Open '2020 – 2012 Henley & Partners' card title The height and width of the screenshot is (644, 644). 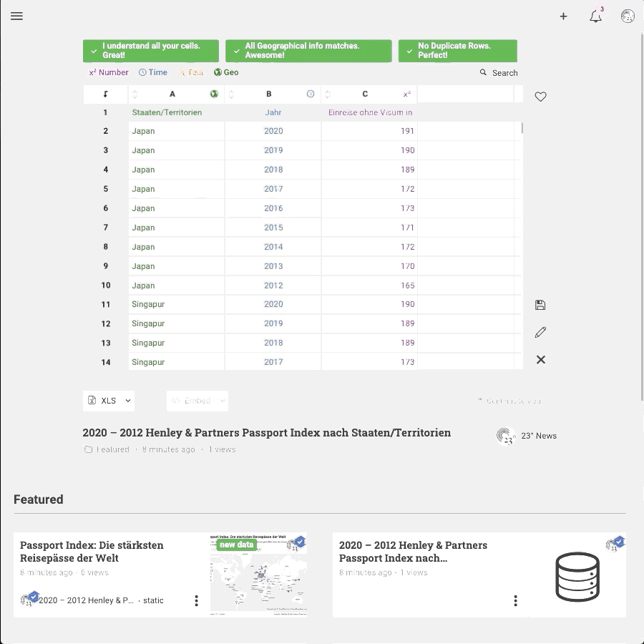tap(413, 552)
